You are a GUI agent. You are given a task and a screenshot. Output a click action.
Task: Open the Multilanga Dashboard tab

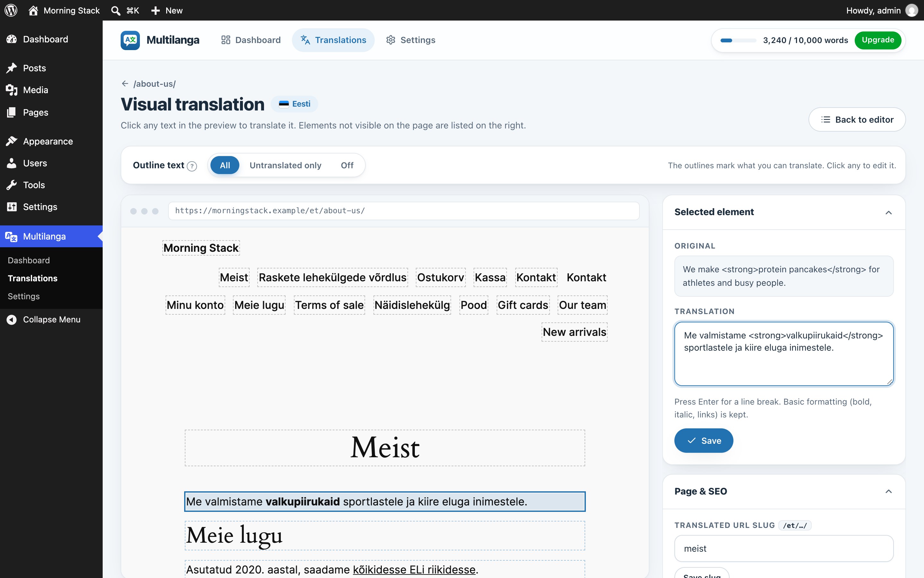pyautogui.click(x=251, y=40)
